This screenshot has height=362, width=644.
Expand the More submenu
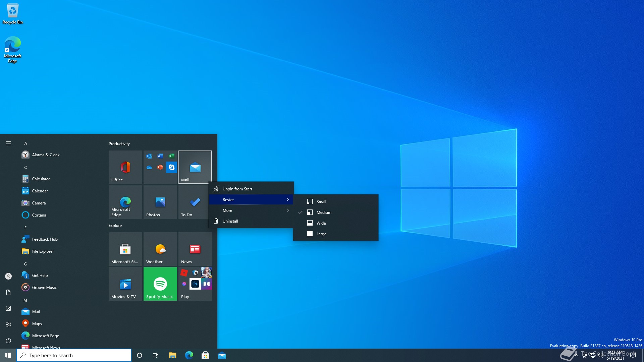point(251,210)
